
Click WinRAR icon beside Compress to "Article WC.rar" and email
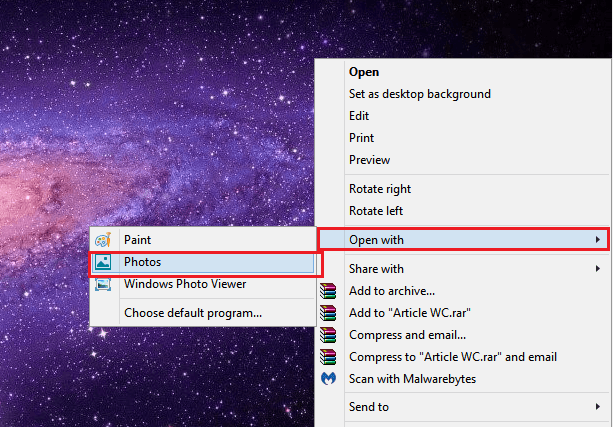pos(328,357)
